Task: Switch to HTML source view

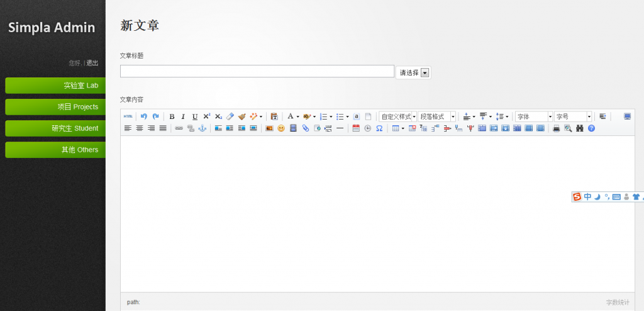Action: click(128, 117)
